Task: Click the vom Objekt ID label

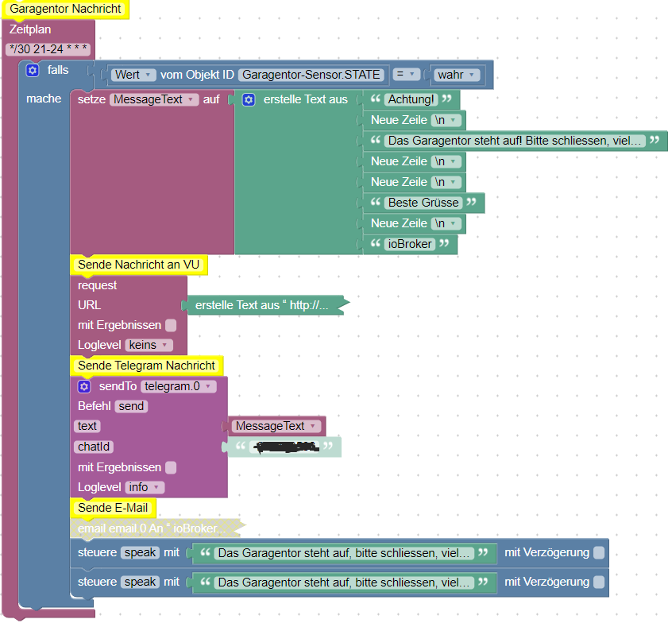Action: click(197, 75)
